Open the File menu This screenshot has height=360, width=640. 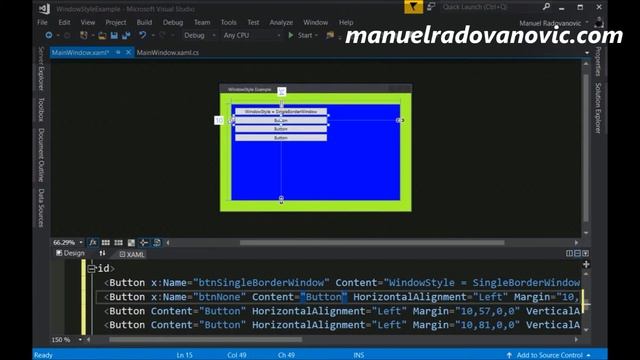42,22
